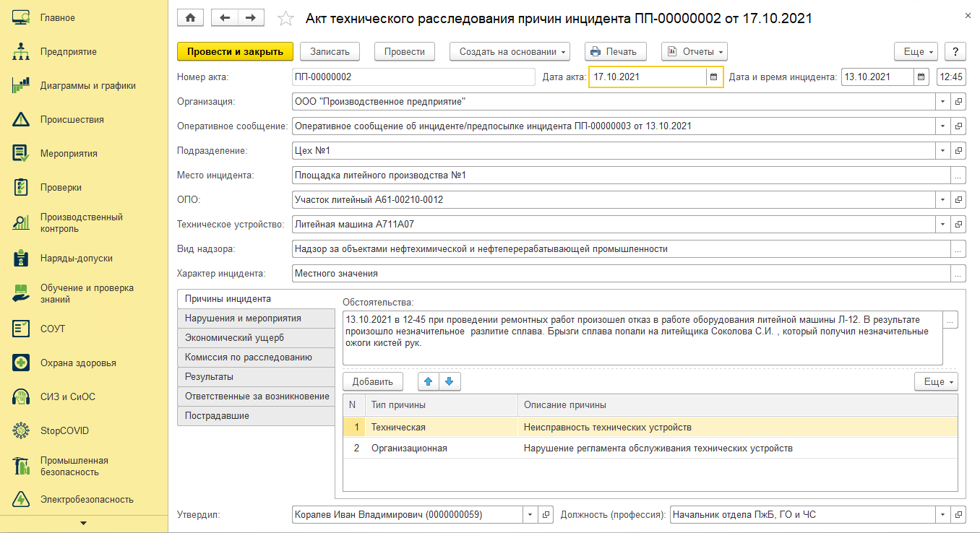Open the causes table Еще menu

point(936,381)
